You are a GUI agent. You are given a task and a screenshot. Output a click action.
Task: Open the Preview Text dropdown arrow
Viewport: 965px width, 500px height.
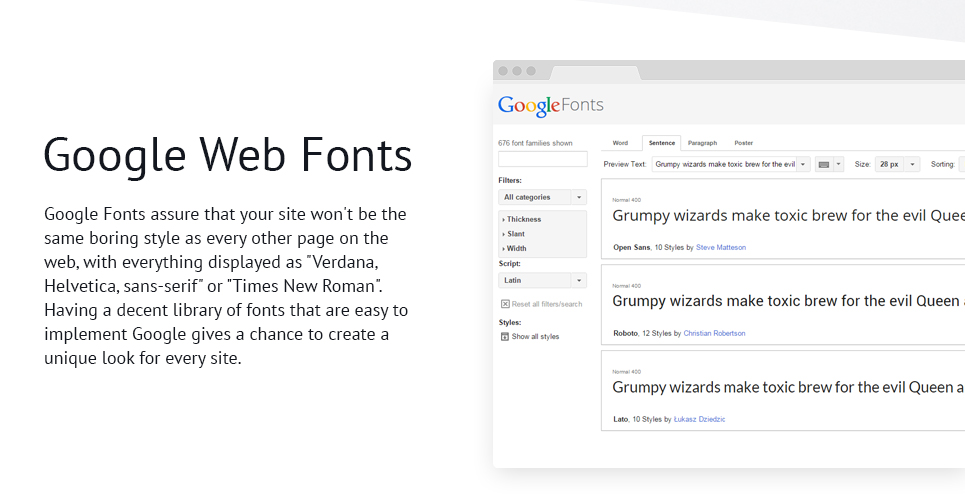click(x=803, y=164)
